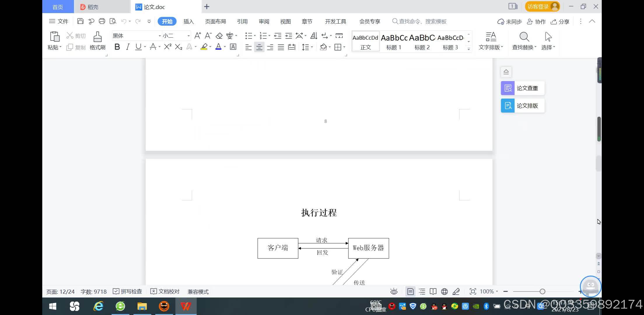Viewport: 644px width, 315px height.
Task: Click the fullscreen icon in status bar
Action: (473, 291)
